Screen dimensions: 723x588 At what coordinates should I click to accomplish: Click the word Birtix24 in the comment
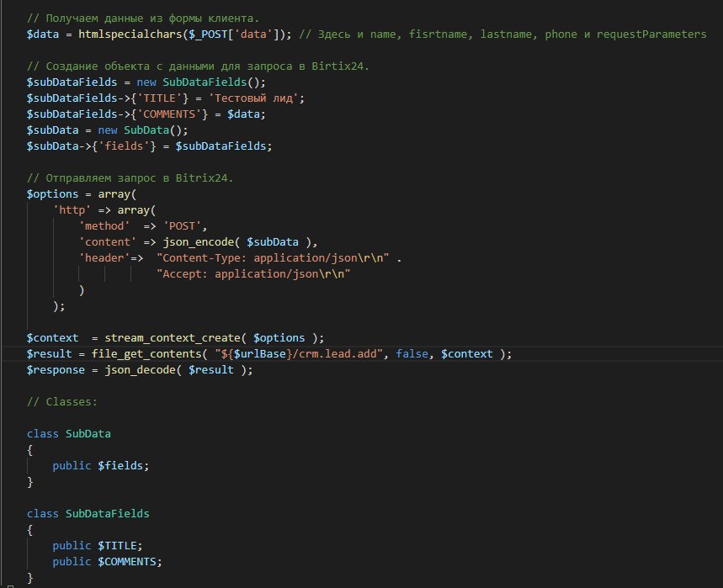(x=338, y=66)
